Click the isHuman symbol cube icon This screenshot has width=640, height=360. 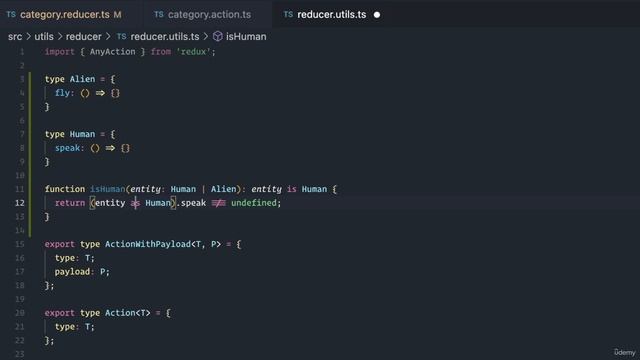click(218, 37)
